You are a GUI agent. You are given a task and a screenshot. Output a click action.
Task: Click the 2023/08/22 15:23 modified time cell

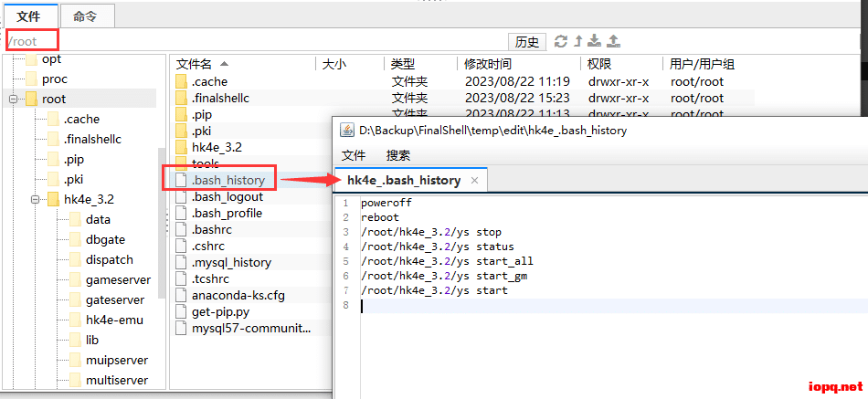[x=517, y=99]
